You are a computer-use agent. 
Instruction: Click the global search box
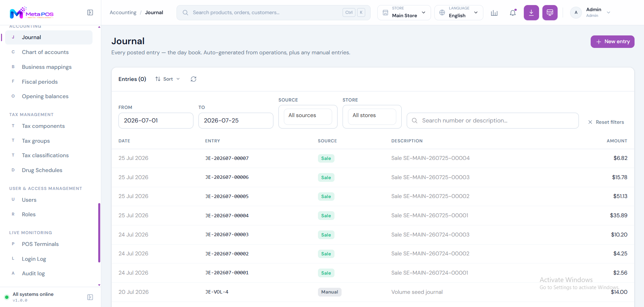tap(273, 12)
